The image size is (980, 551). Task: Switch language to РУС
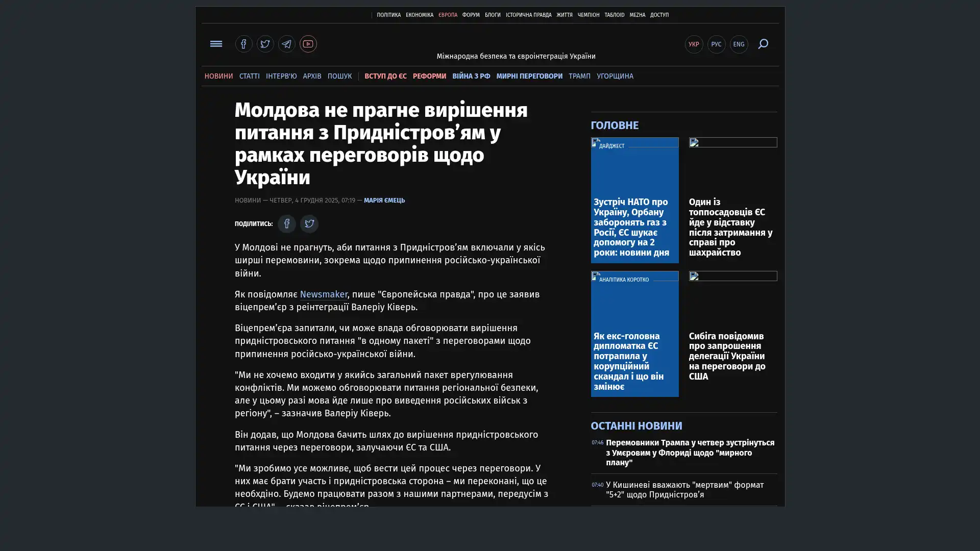716,44
